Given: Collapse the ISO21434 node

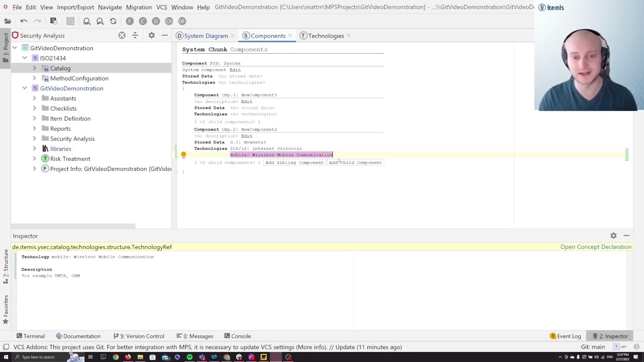Looking at the screenshot, I should click(24, 58).
